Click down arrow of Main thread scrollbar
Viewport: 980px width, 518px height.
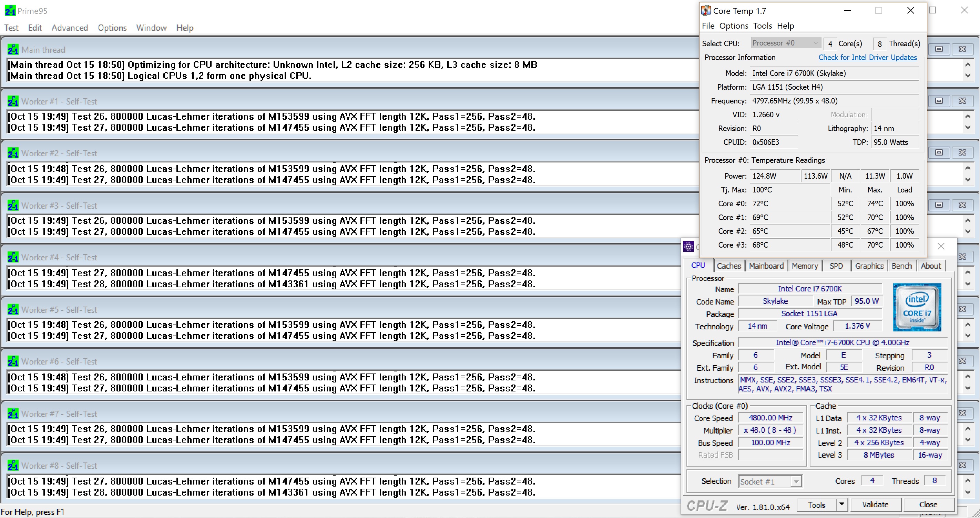click(968, 76)
